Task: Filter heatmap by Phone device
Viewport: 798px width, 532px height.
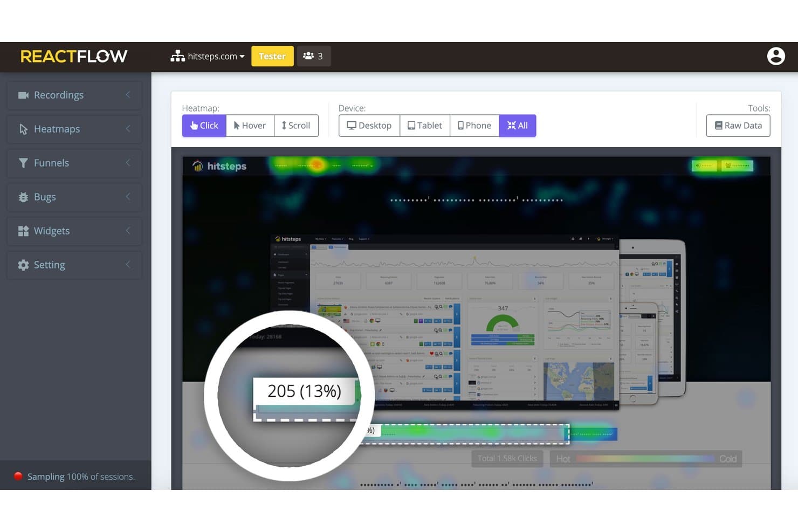Action: click(474, 126)
